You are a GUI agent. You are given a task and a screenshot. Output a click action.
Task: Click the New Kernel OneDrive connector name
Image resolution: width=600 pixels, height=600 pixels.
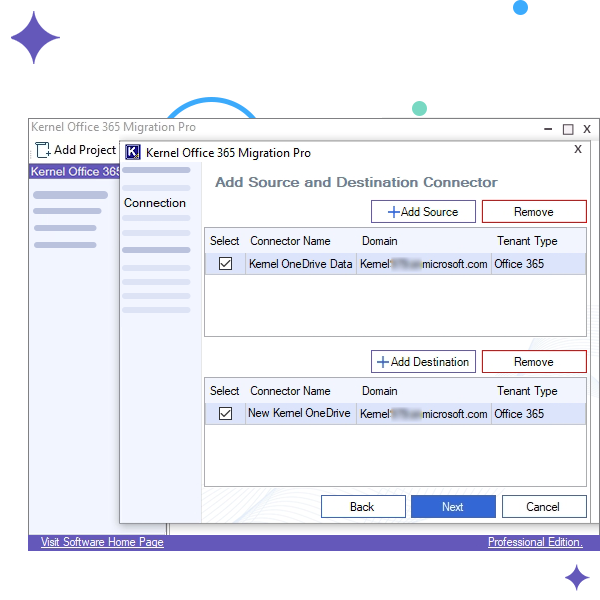(299, 413)
